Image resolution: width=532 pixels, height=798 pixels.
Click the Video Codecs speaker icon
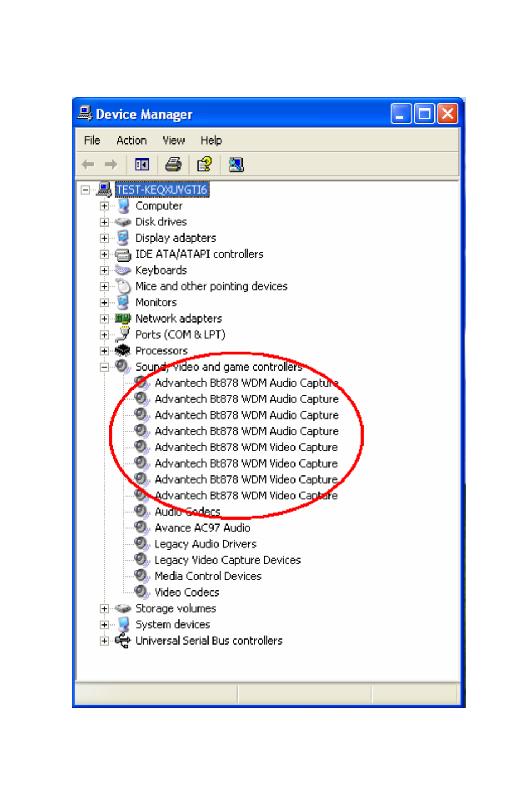click(x=142, y=592)
